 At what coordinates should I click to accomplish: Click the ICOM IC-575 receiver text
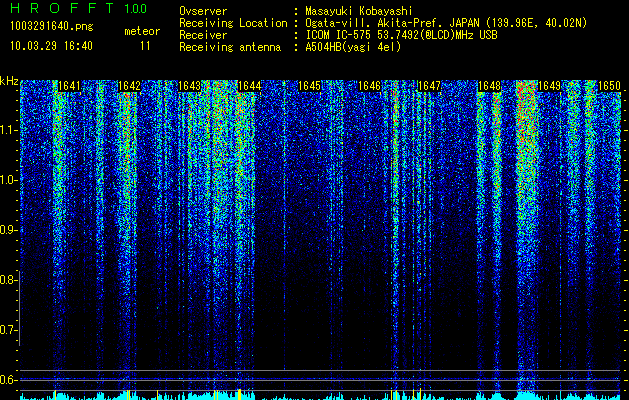click(x=401, y=35)
